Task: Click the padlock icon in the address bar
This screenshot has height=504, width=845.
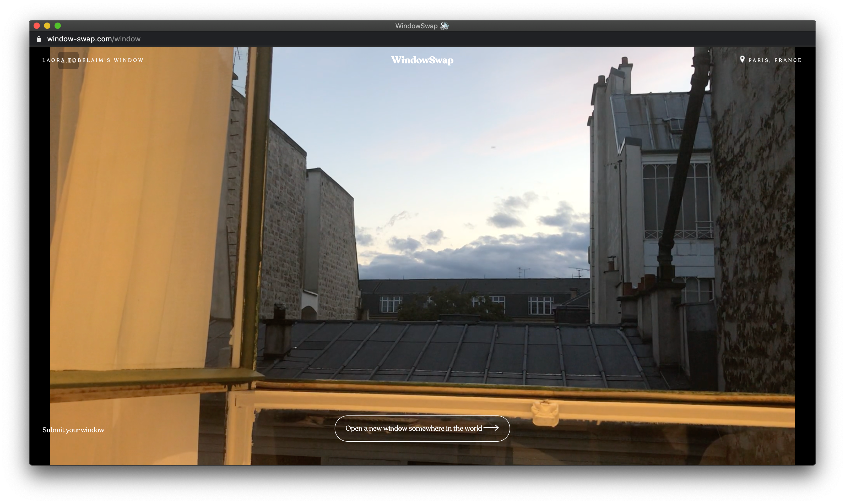Action: [x=39, y=39]
